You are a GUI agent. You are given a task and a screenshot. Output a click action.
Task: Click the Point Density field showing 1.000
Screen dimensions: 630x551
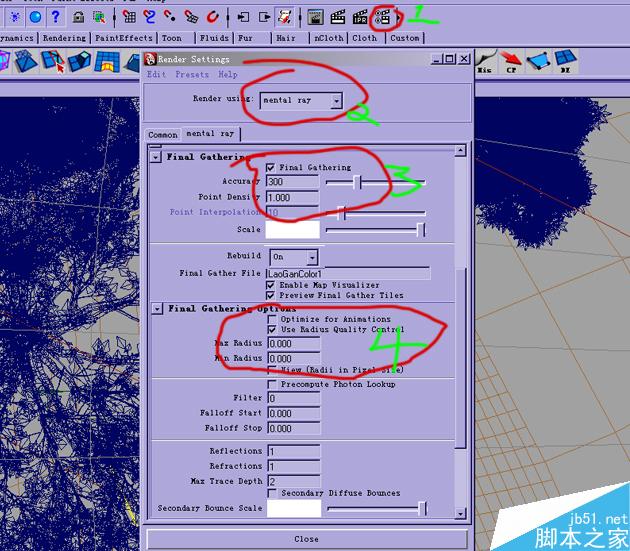[x=292, y=197]
